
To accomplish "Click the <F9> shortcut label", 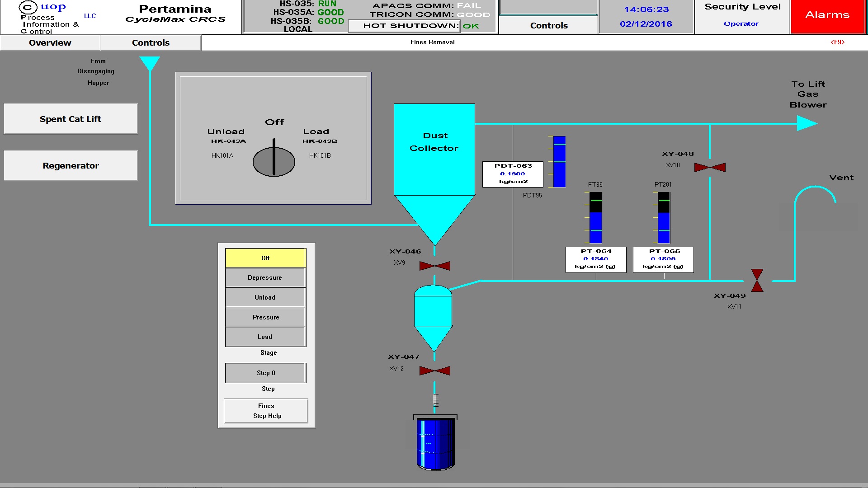I will pyautogui.click(x=837, y=42).
